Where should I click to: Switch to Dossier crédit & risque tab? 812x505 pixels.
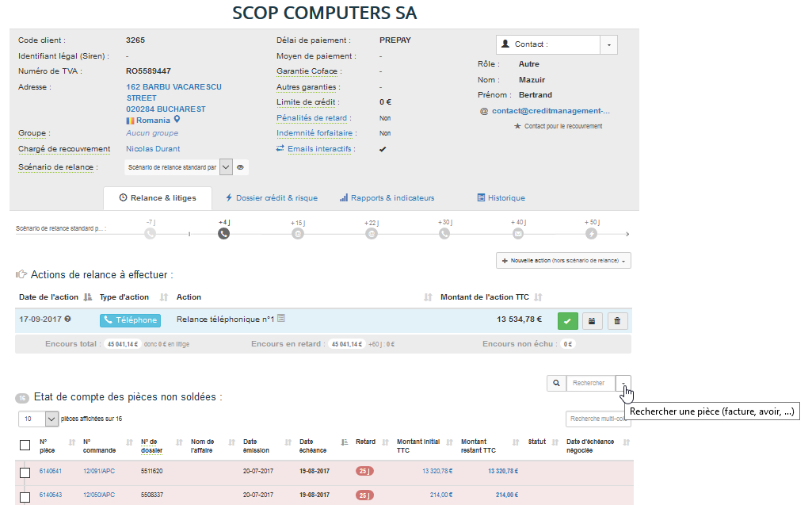point(272,198)
